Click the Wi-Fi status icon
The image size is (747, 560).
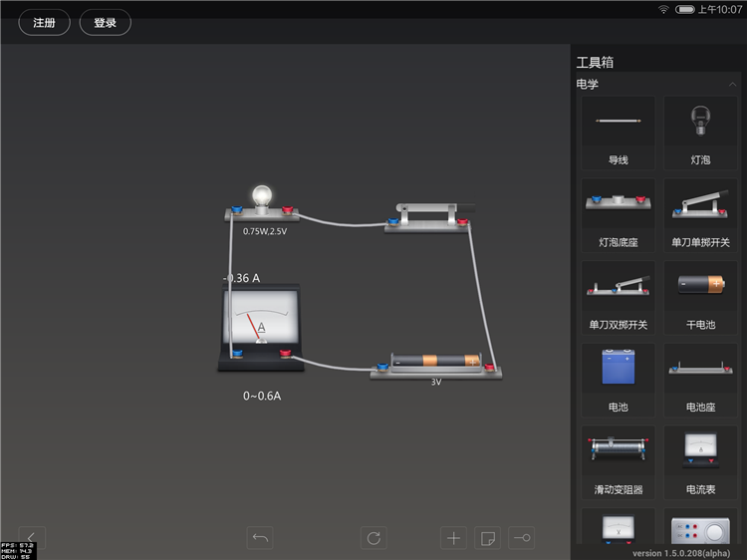[663, 10]
